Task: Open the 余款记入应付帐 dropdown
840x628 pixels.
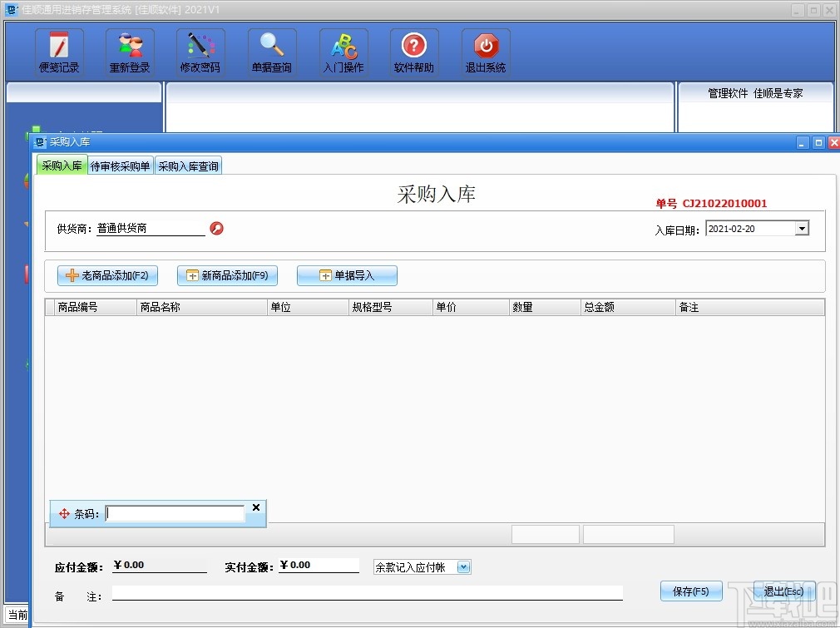Action: tap(463, 566)
